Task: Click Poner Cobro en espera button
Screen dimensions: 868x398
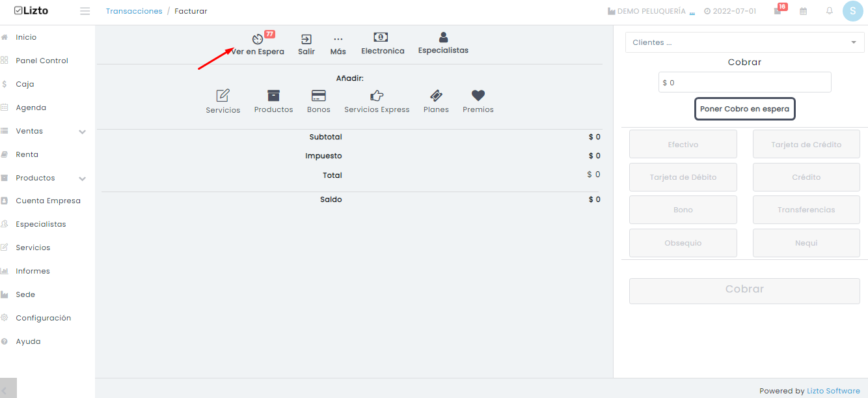Action: (744, 109)
